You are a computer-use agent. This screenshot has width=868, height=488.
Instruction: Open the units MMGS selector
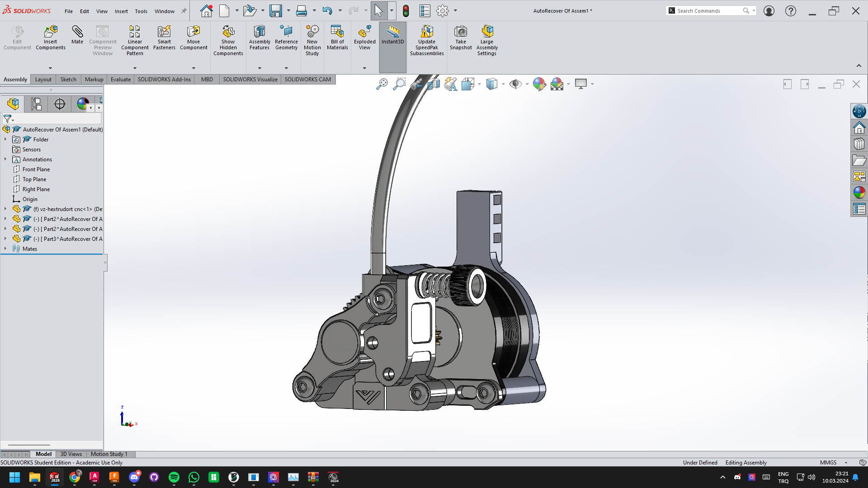tap(834, 462)
